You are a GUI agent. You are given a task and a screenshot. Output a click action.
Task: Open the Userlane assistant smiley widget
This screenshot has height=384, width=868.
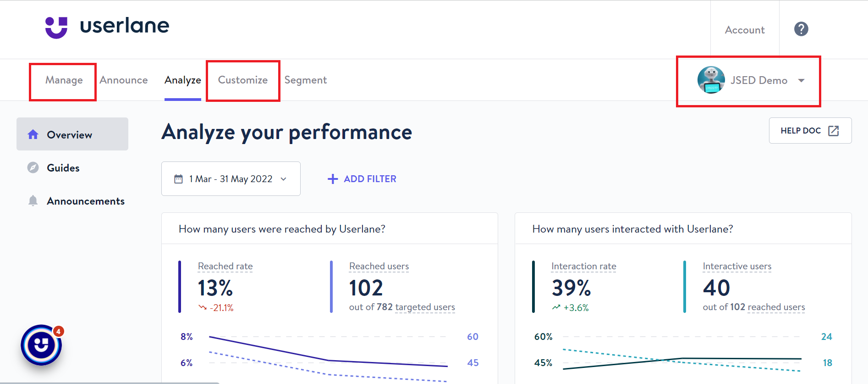[x=41, y=345]
